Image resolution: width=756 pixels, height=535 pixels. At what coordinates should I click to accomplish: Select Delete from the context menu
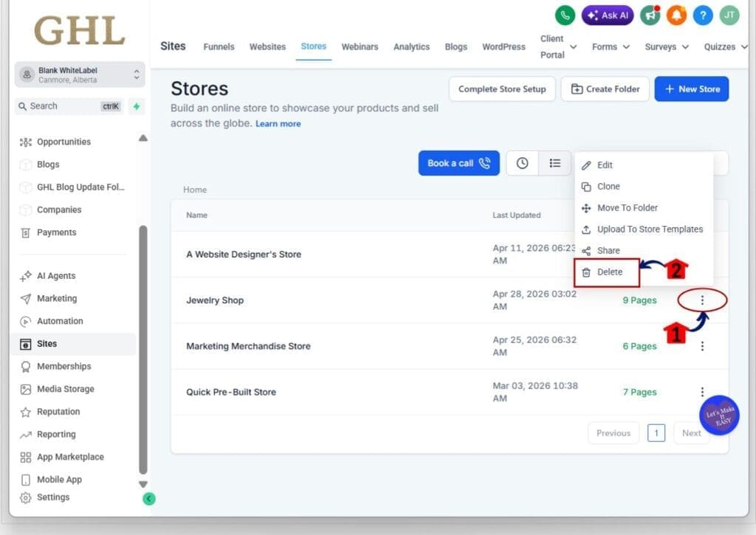608,272
